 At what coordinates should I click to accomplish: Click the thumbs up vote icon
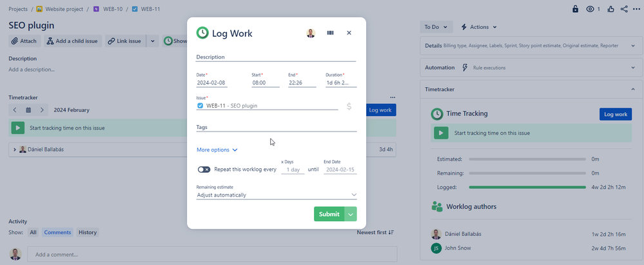(x=610, y=9)
